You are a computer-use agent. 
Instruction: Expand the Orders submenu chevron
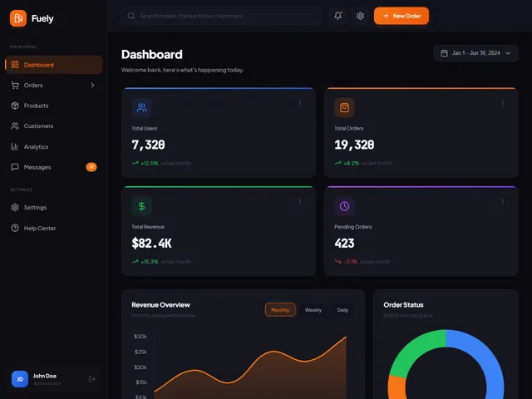92,85
